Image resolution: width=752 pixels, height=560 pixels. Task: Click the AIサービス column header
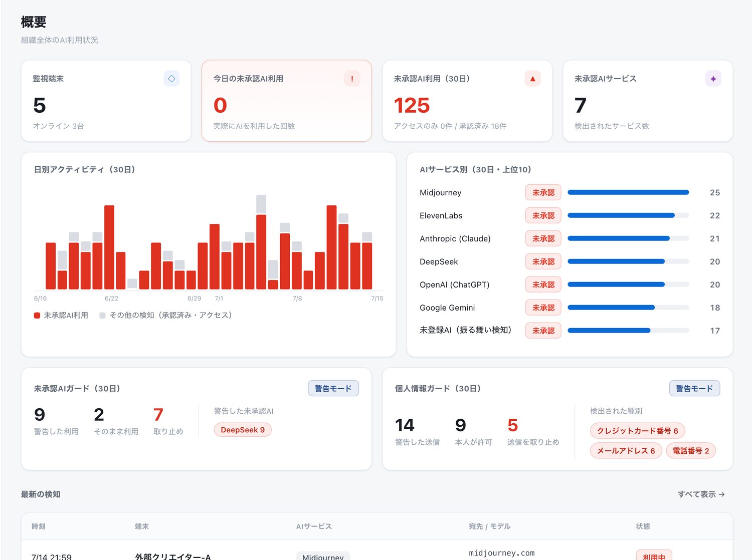314,526
